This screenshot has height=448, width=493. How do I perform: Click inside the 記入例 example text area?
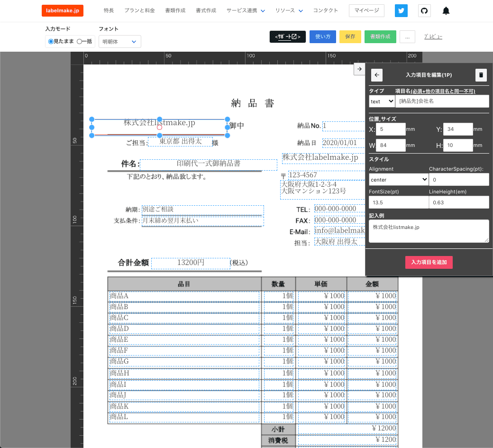coord(429,231)
